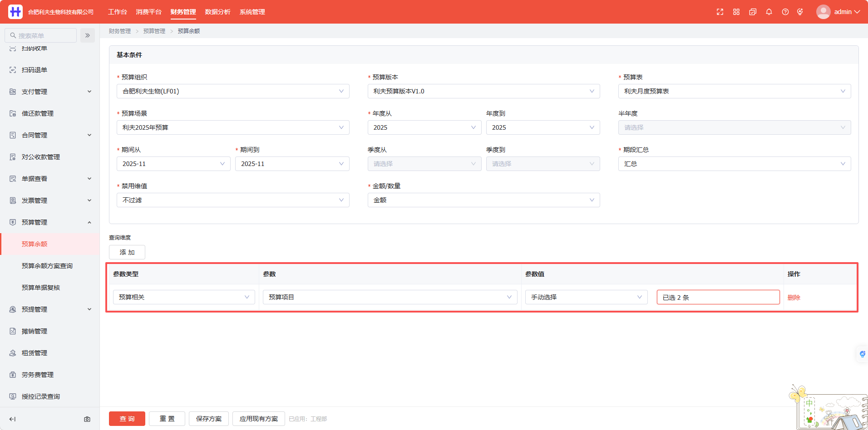Collapse the sidebar with double-chevron icon
868x430 pixels.
click(88, 35)
